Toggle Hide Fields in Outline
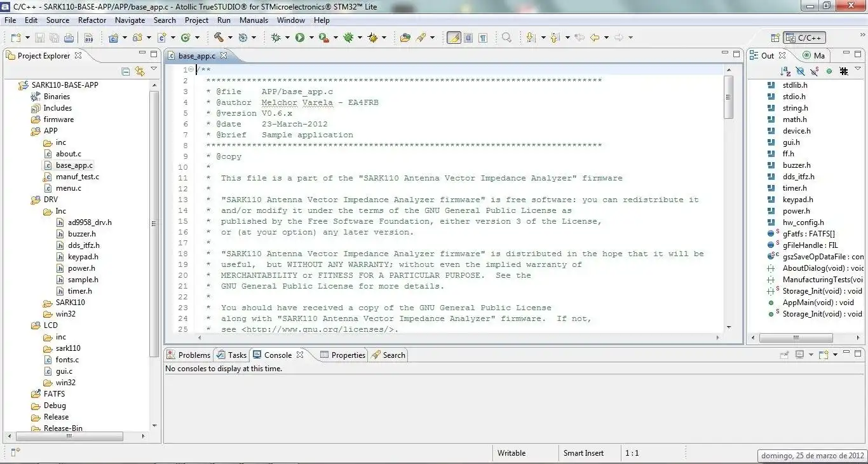Screen dimensions: 868x464 (x=800, y=72)
